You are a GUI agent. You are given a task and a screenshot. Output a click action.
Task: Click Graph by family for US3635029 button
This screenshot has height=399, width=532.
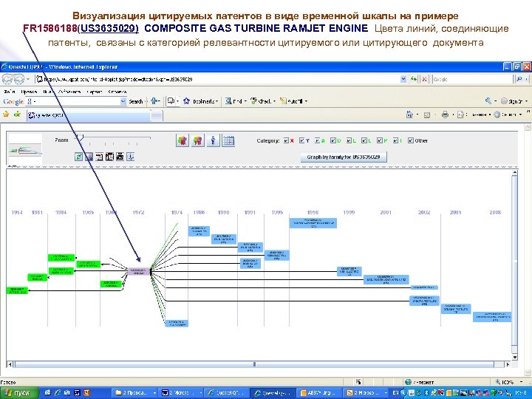[x=344, y=157]
